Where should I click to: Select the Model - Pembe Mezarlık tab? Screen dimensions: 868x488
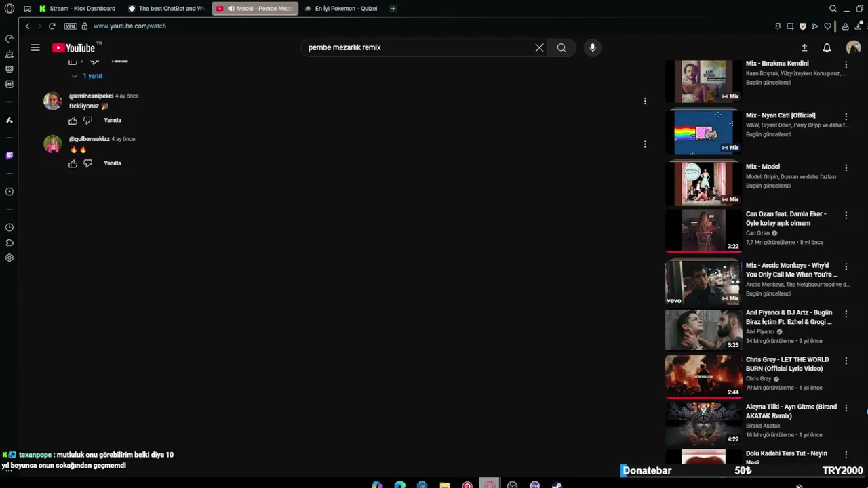[x=255, y=9]
